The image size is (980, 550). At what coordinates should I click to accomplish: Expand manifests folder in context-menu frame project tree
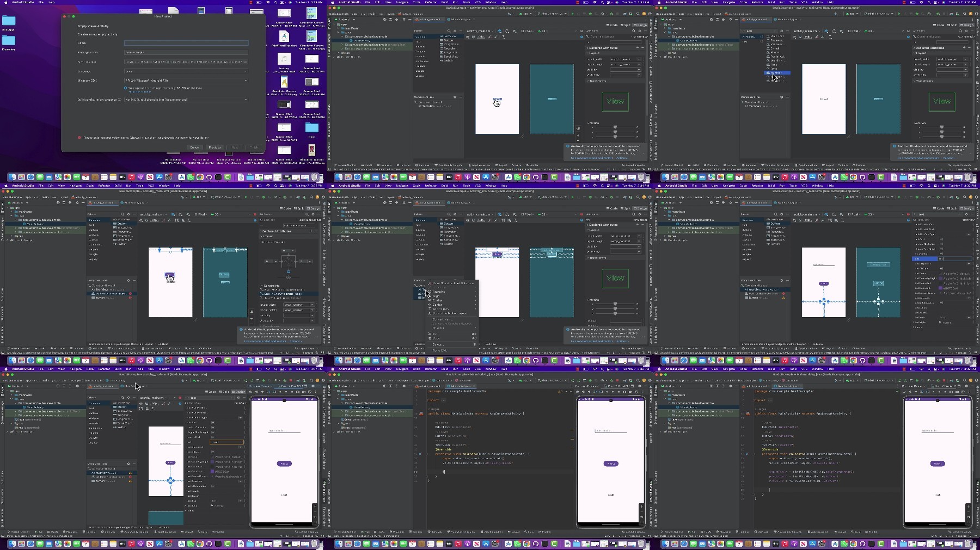point(338,212)
